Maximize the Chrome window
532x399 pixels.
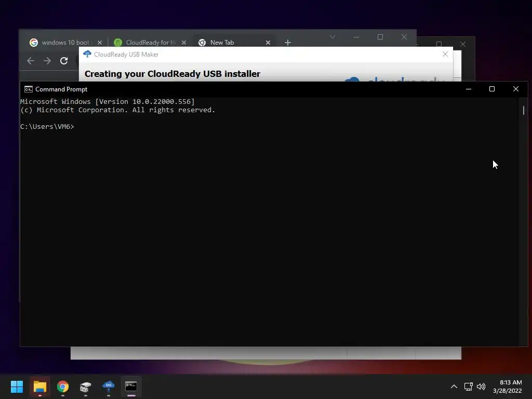380,37
